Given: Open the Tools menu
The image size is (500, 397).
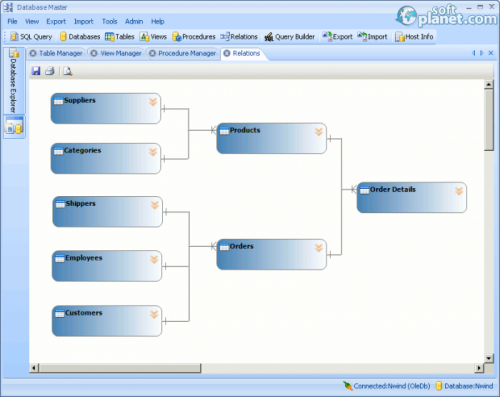Looking at the screenshot, I should (110, 21).
